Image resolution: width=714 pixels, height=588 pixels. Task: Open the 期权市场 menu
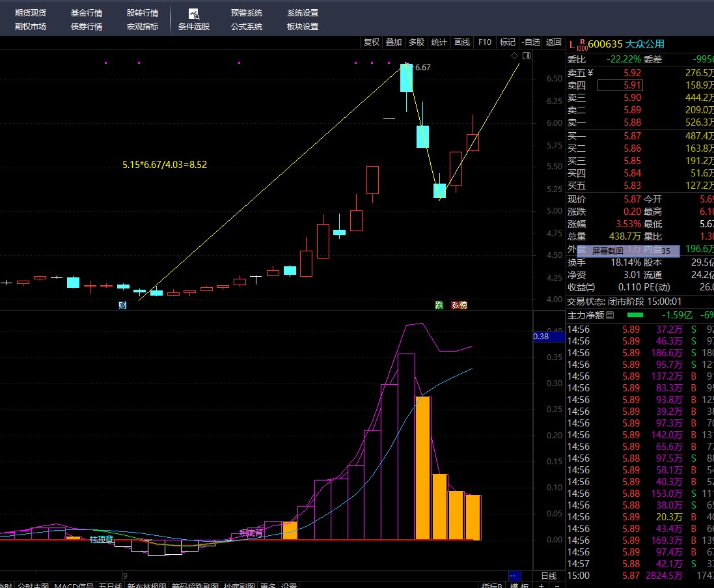pos(31,27)
